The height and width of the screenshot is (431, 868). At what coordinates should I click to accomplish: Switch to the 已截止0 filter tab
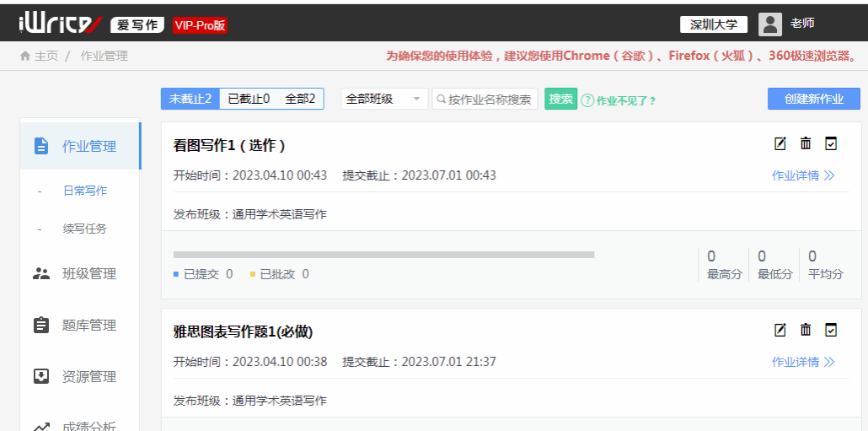pyautogui.click(x=249, y=99)
